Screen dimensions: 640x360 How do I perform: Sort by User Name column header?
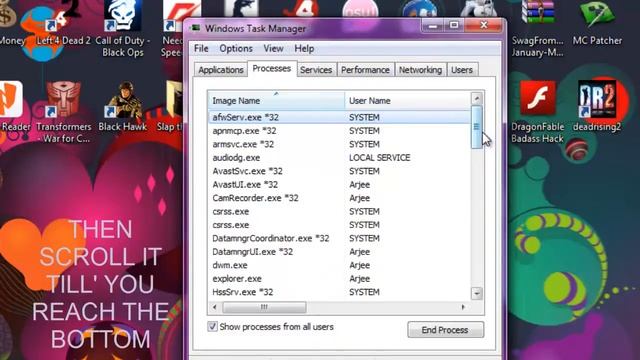coord(407,100)
